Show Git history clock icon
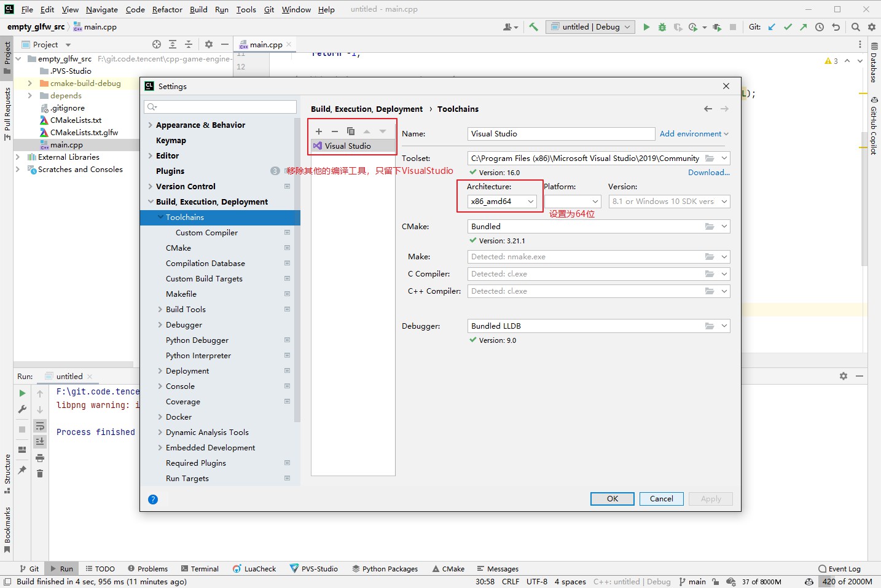Screen dimensions: 881x588 pyautogui.click(x=820, y=27)
